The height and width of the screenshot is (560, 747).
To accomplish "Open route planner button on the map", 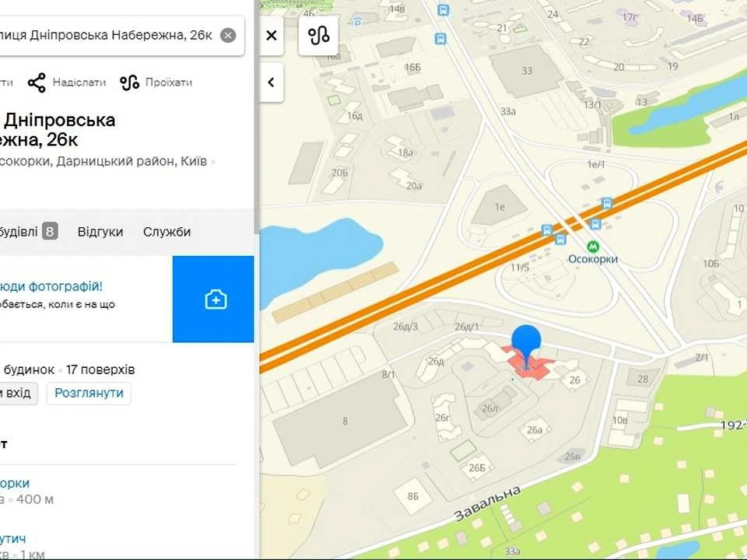I will pos(318,35).
